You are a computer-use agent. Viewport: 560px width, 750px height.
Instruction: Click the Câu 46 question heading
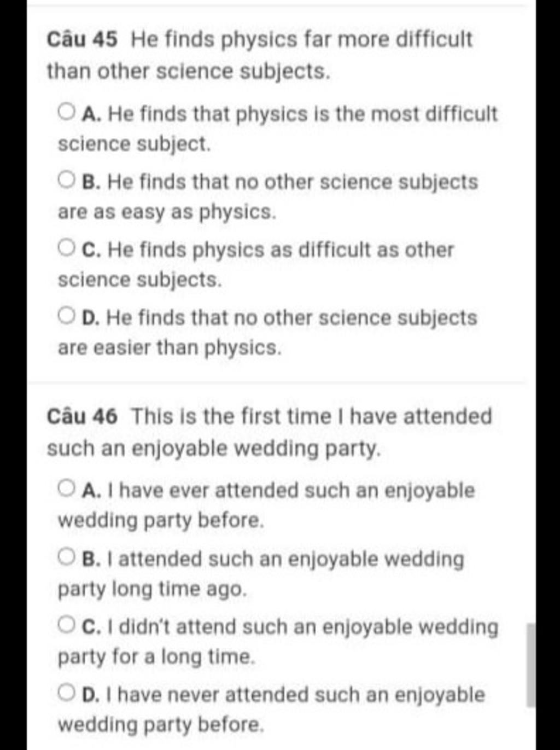click(81, 416)
